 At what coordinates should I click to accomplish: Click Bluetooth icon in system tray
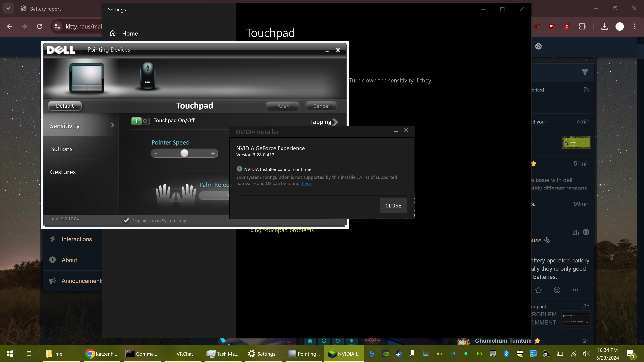506,353
